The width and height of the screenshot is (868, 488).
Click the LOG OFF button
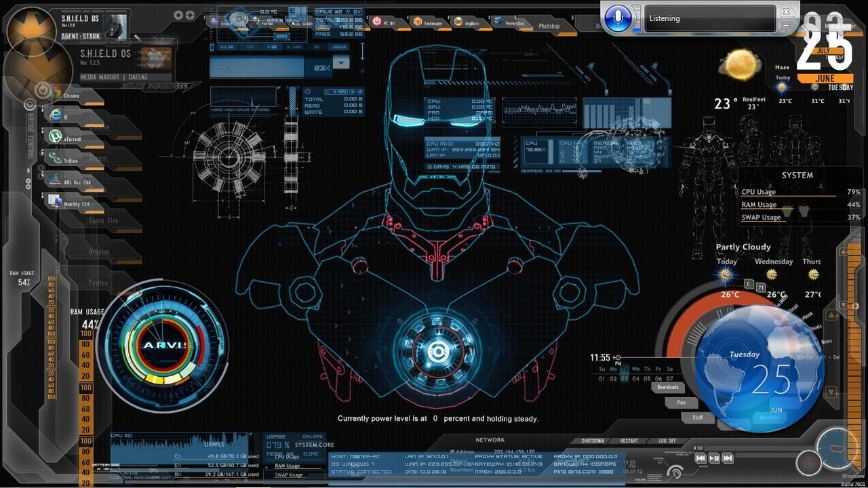tap(667, 441)
